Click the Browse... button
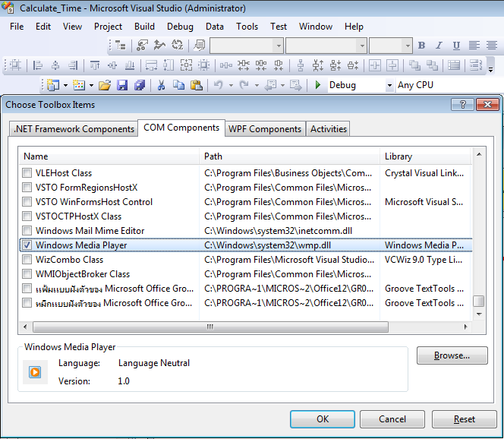This screenshot has width=504, height=439. pos(452,355)
